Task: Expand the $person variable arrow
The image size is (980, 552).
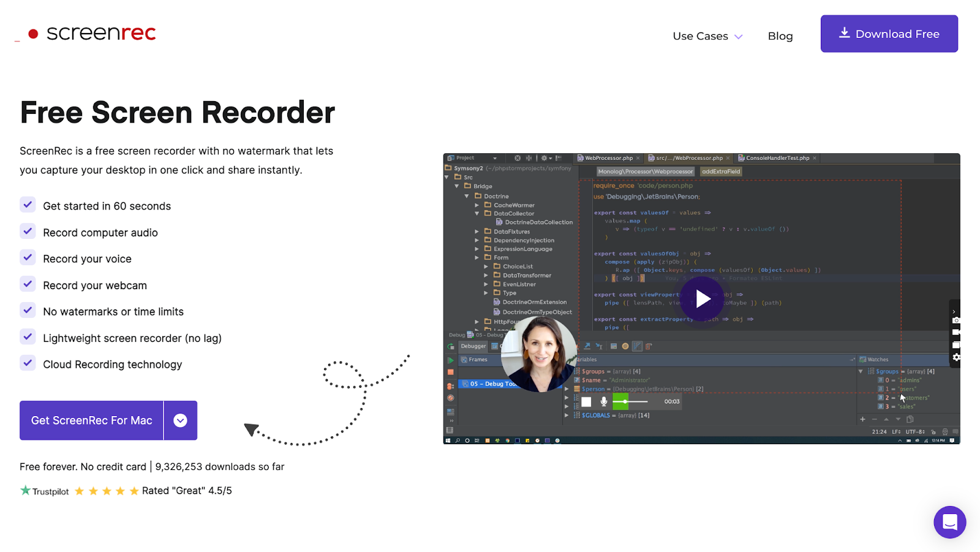Action: pos(567,389)
